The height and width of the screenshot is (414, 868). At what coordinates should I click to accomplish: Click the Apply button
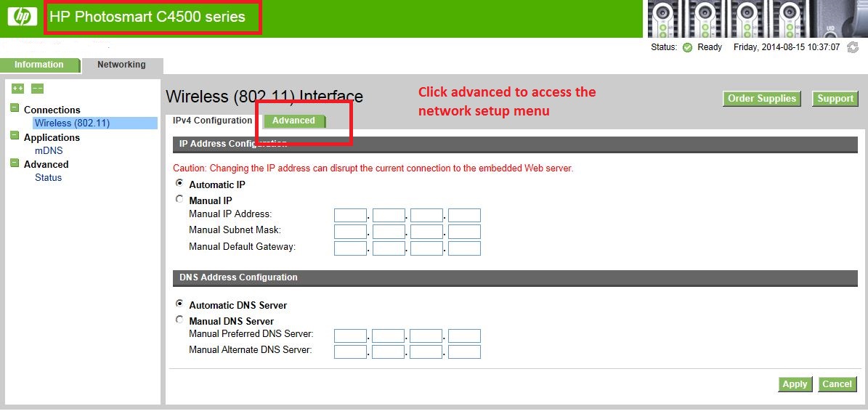tap(795, 384)
